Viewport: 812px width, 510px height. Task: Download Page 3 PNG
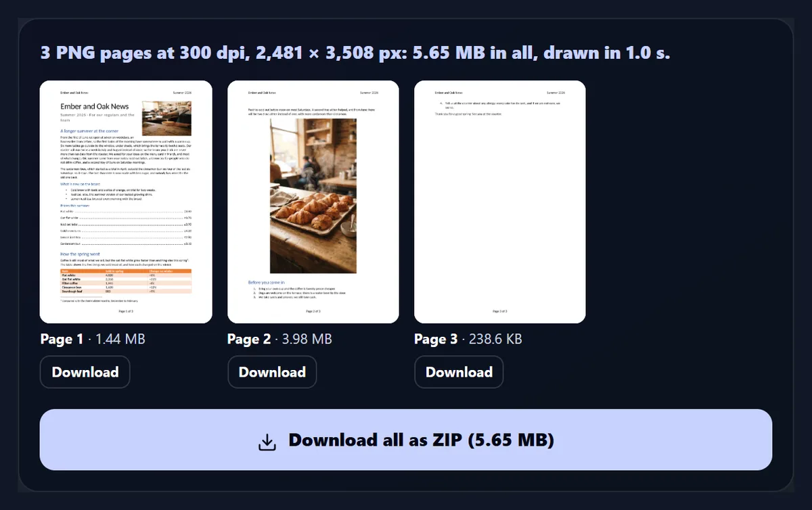pyautogui.click(x=459, y=372)
